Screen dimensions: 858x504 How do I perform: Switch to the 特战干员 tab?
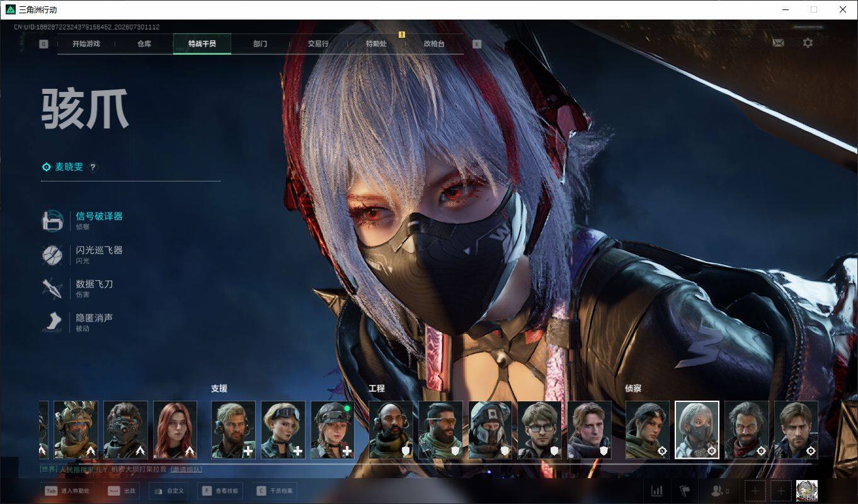click(x=202, y=44)
